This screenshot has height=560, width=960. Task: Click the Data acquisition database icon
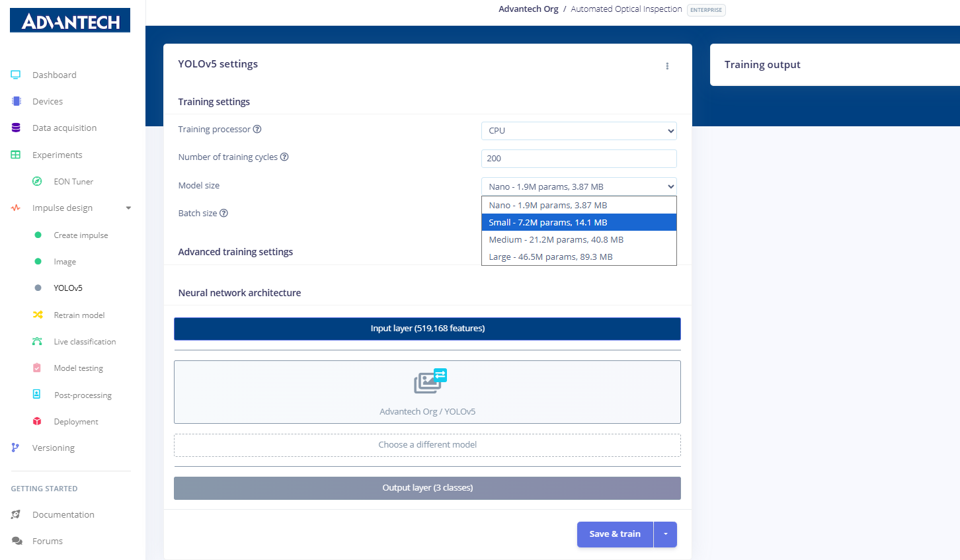[x=16, y=128]
